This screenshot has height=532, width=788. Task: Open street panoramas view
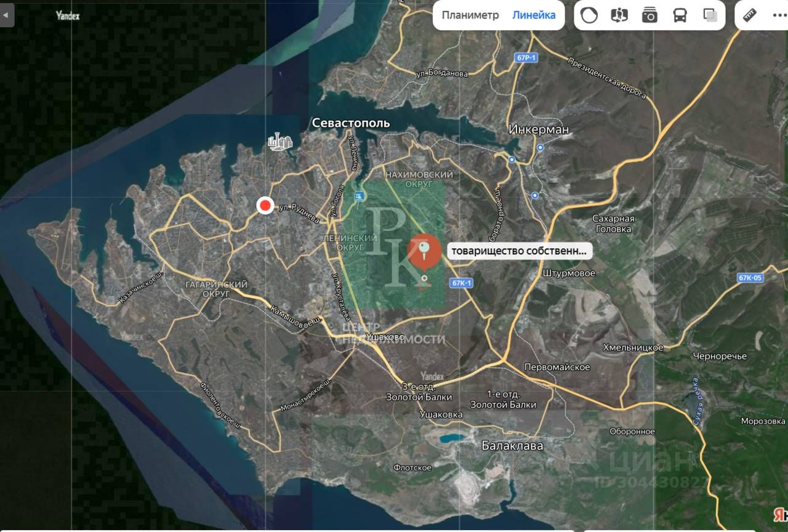619,15
